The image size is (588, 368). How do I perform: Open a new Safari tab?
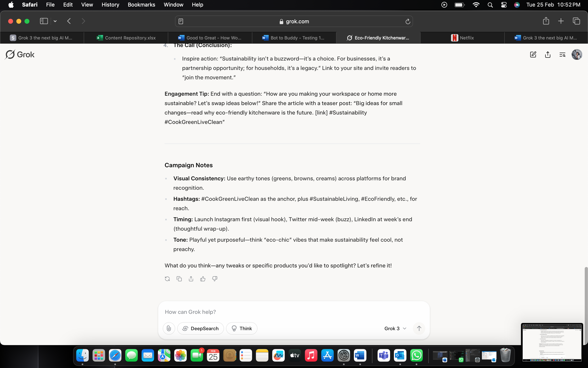point(561,21)
